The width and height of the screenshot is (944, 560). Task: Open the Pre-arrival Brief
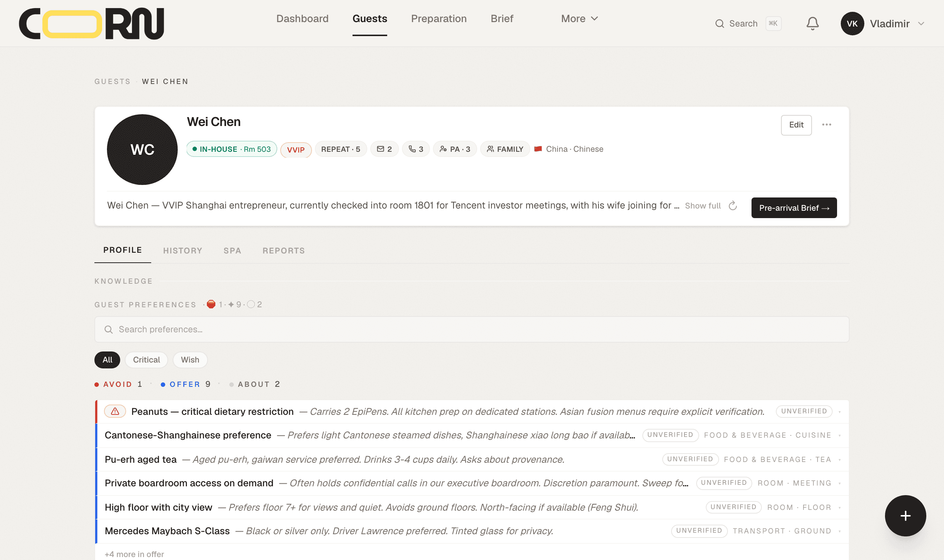[794, 207]
